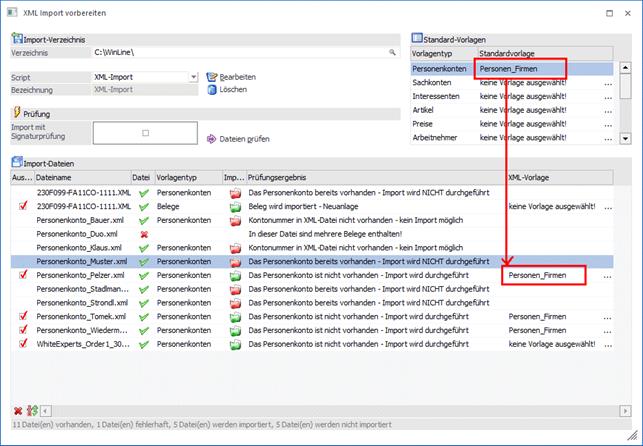Image resolution: width=643 pixels, height=446 pixels.
Task: Toggle selection check for Personenkonto_Tomek.xml
Action: coord(22,316)
